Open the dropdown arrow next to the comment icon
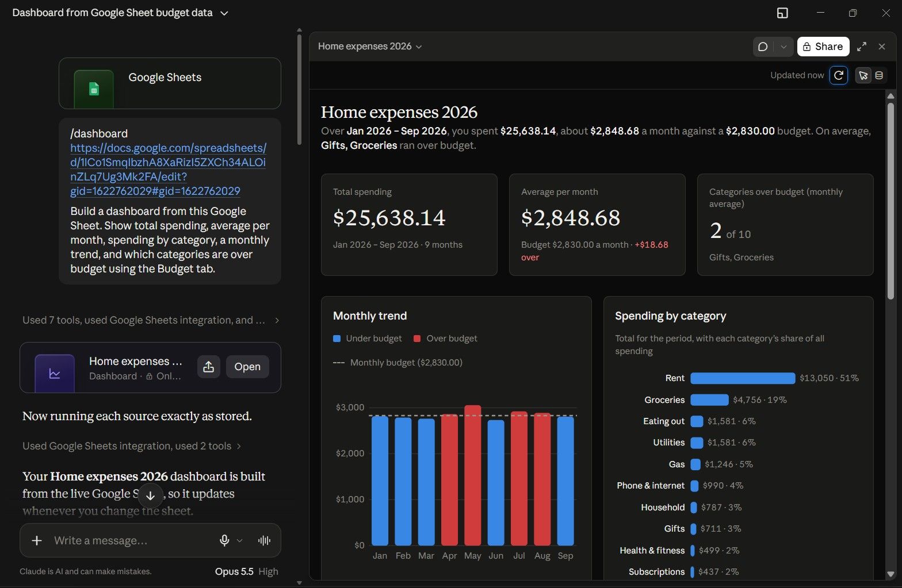902x588 pixels. point(783,47)
